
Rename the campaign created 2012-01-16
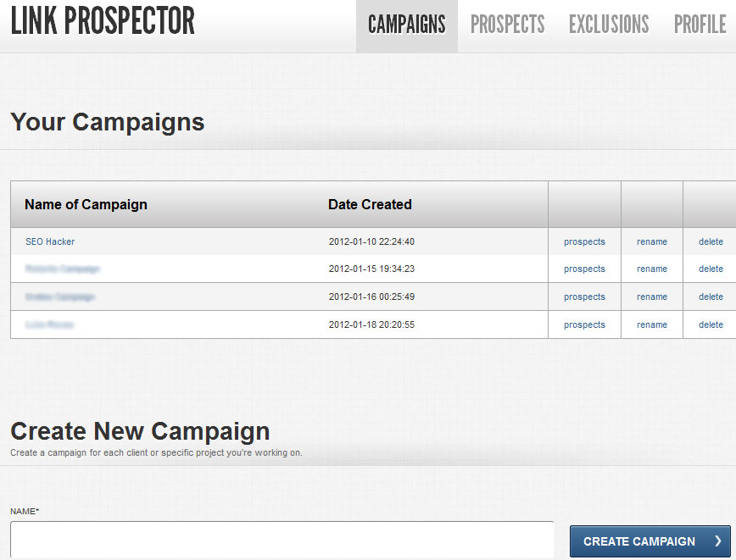(652, 297)
